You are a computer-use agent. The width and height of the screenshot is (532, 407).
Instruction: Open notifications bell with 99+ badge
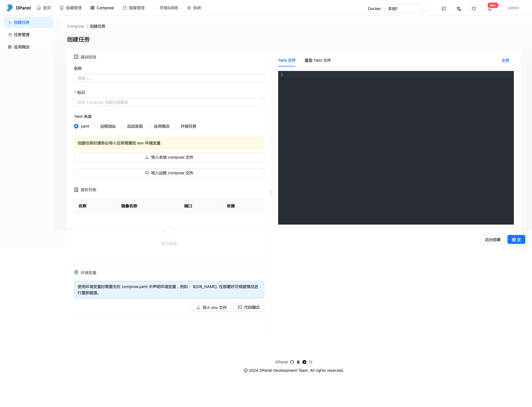click(490, 9)
